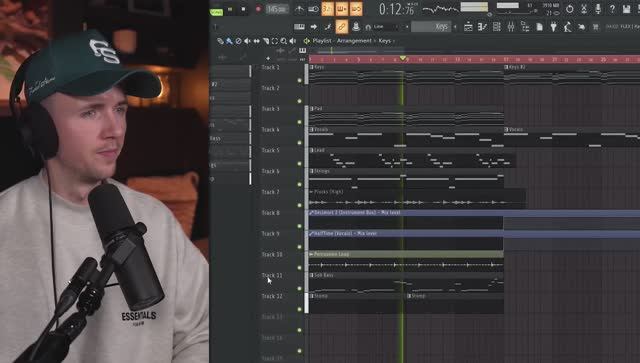Viewport: 640px width, 363px height.
Task: Start one-click audio recording microphone icon
Action: click(x=598, y=9)
